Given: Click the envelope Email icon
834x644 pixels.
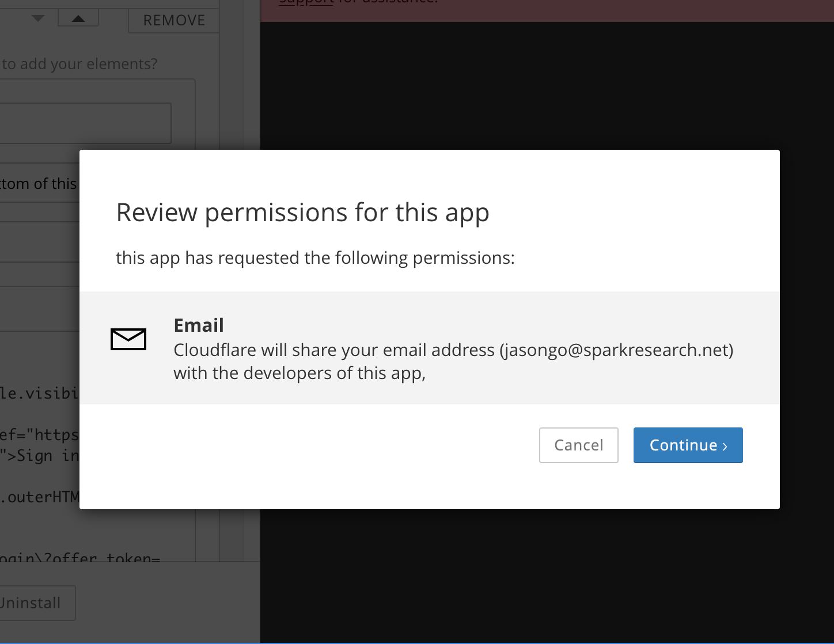Looking at the screenshot, I should pyautogui.click(x=128, y=339).
